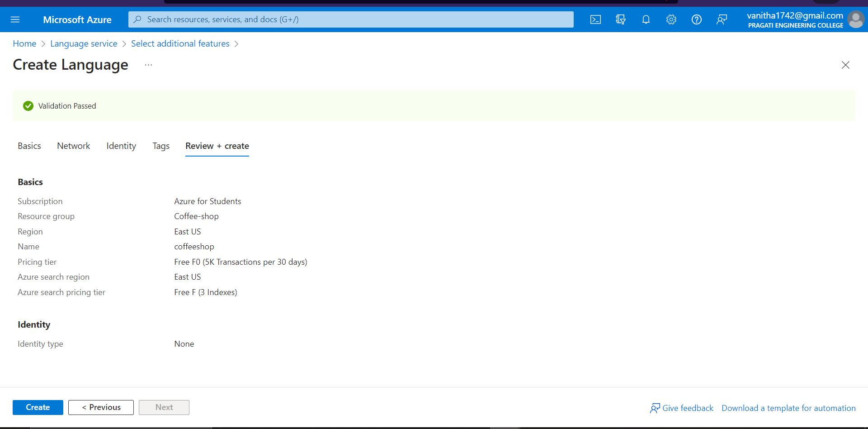
Task: Open the Directories + subscriptions filter icon
Action: (x=621, y=19)
